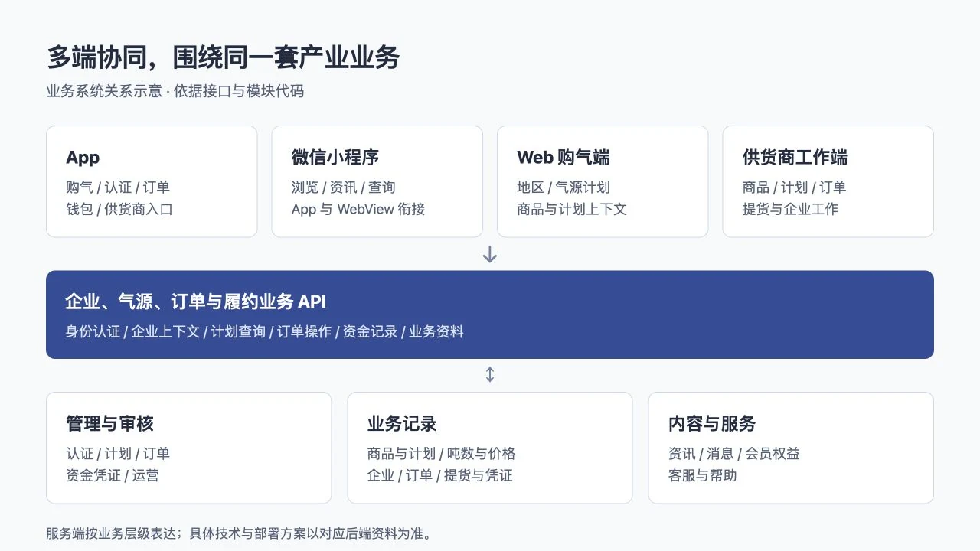The width and height of the screenshot is (980, 551).
Task: Select the 资讯 / 消息 / 会员权益 line
Action: click(733, 454)
